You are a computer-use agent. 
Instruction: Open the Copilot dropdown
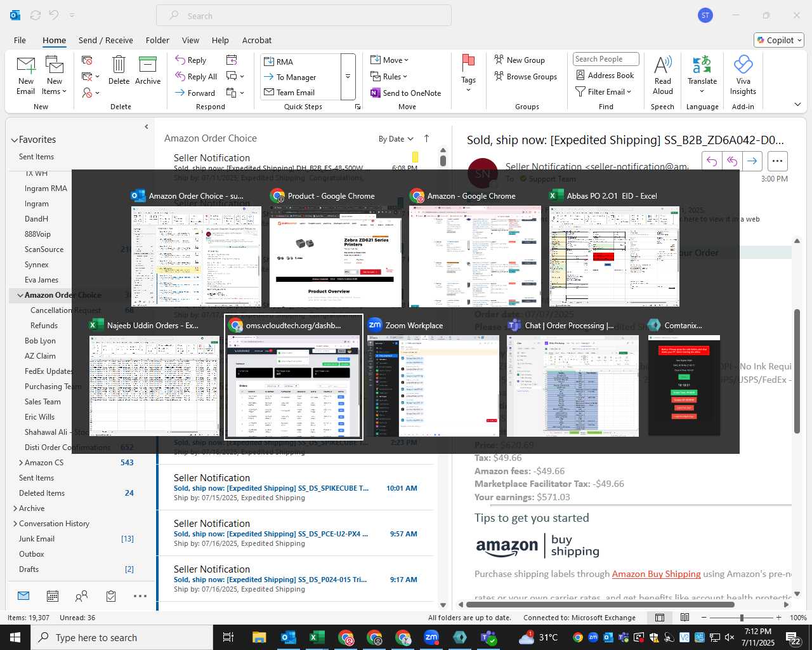pos(780,40)
